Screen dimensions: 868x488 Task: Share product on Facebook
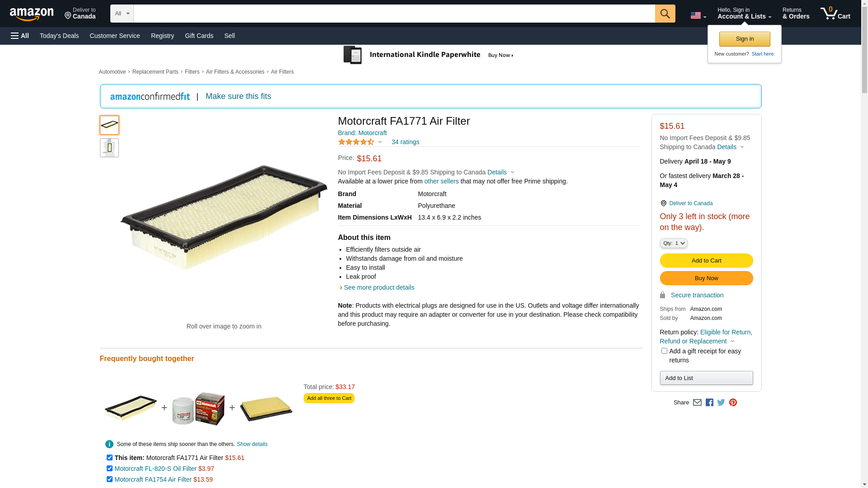tap(709, 402)
